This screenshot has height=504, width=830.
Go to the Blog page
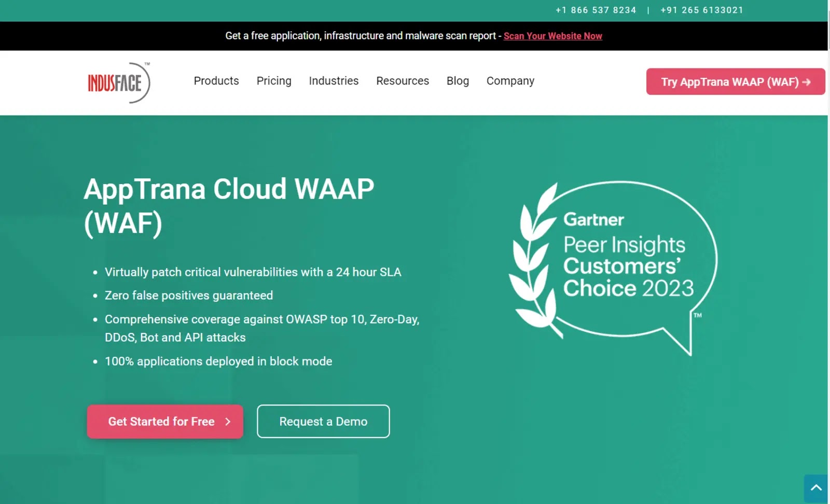click(458, 81)
